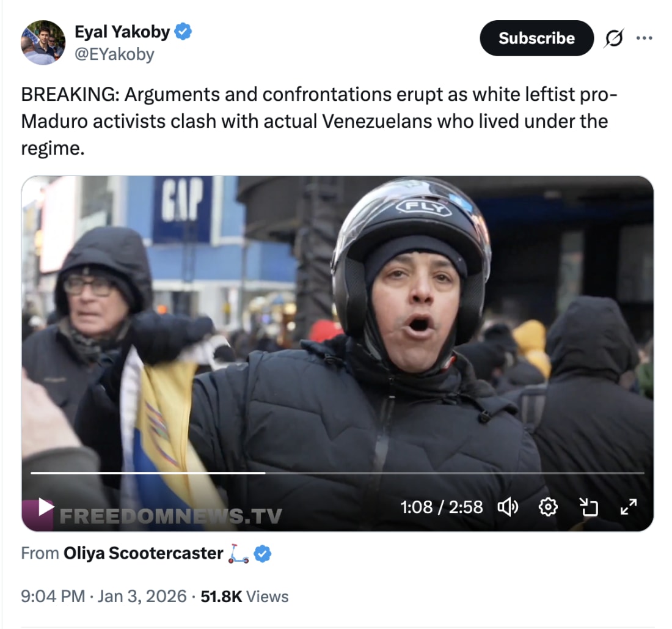Click the @EYakoby handle
The image size is (672, 629).
click(114, 54)
